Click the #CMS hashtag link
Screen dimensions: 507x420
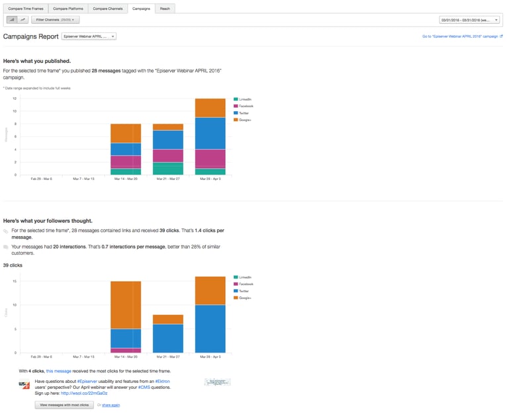144,387
